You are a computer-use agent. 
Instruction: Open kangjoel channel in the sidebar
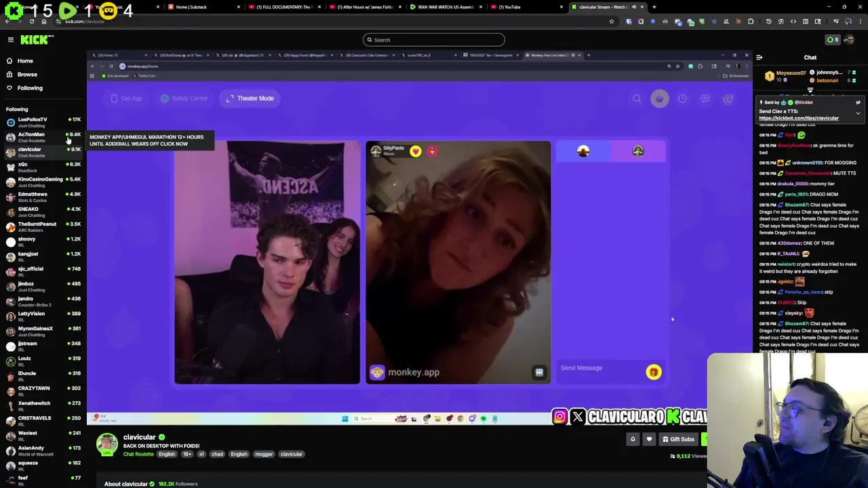[42, 256]
